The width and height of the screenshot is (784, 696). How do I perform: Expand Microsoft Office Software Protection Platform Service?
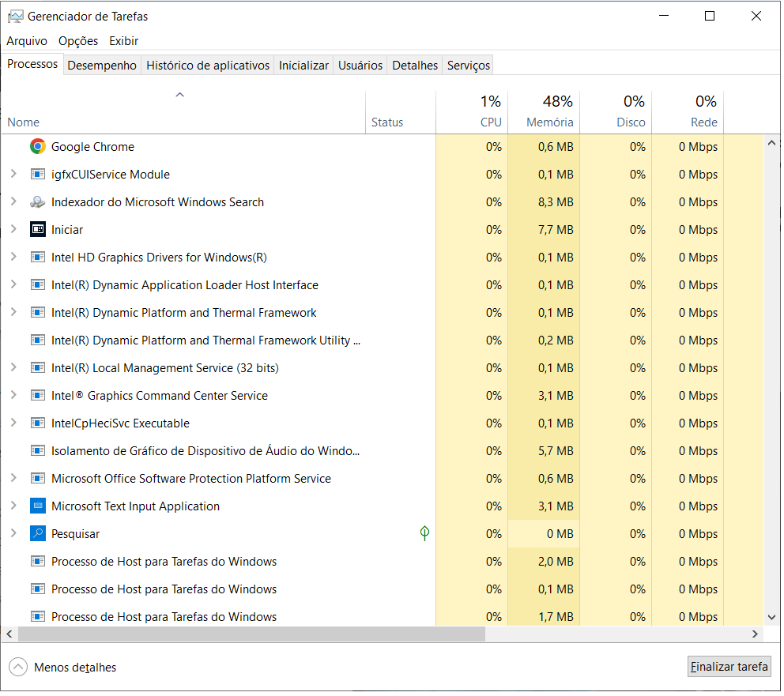[x=14, y=478]
